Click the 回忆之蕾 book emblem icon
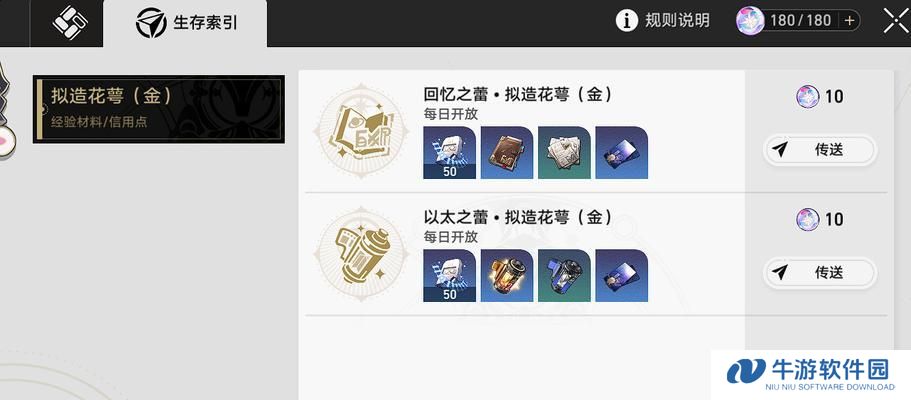Image resolution: width=911 pixels, height=400 pixels. (361, 131)
